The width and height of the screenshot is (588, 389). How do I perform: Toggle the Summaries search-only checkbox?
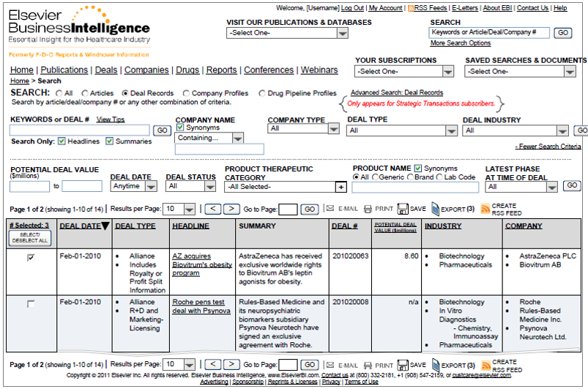click(109, 141)
